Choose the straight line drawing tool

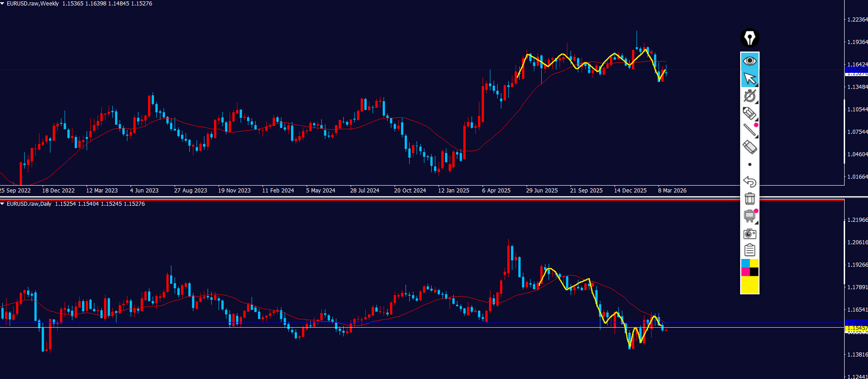pos(750,130)
